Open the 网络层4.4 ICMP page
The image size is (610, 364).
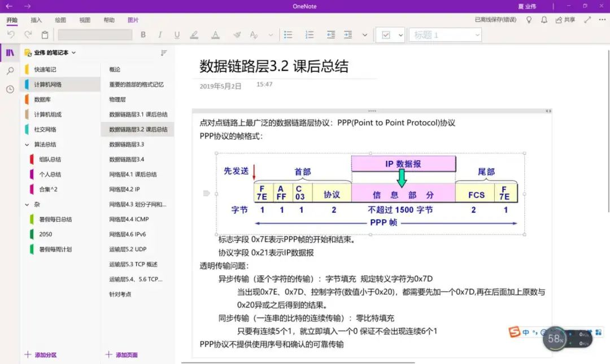(129, 219)
